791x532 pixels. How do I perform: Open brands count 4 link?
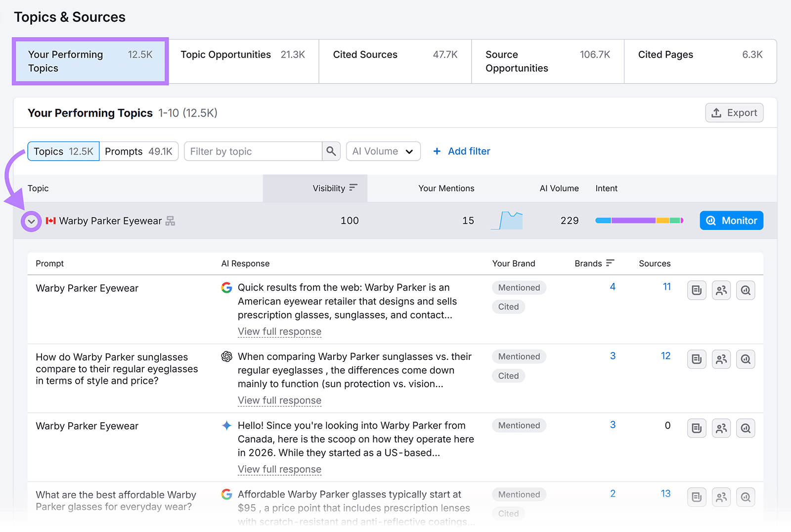tap(613, 287)
